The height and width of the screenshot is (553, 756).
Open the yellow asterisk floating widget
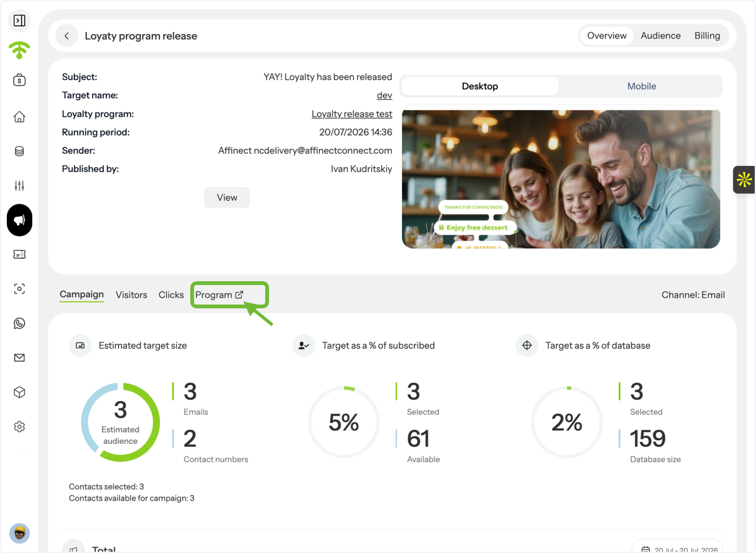(744, 180)
